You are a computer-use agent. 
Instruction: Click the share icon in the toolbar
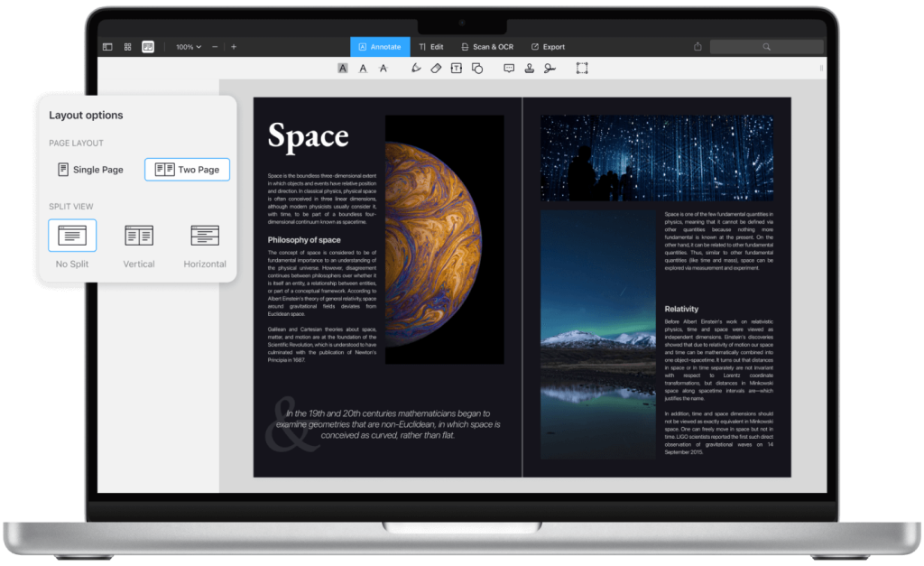point(698,47)
